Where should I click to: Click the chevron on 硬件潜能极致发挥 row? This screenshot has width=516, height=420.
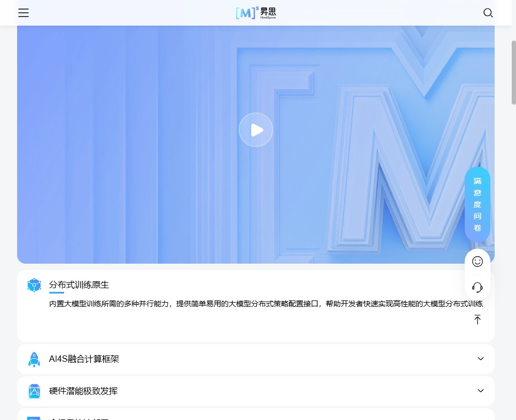pyautogui.click(x=481, y=391)
